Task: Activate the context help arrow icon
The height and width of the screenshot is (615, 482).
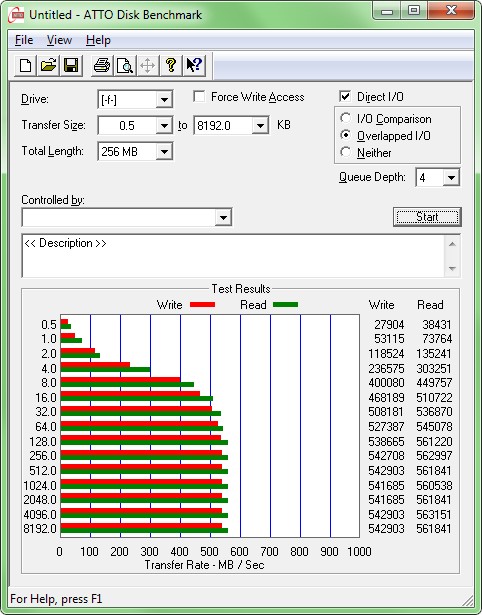Action: 194,65
